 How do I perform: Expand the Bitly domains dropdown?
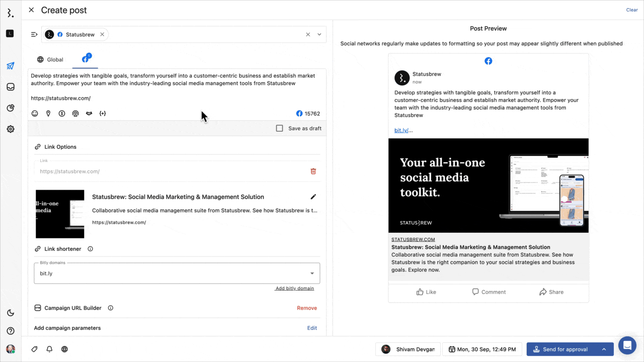coord(312,274)
